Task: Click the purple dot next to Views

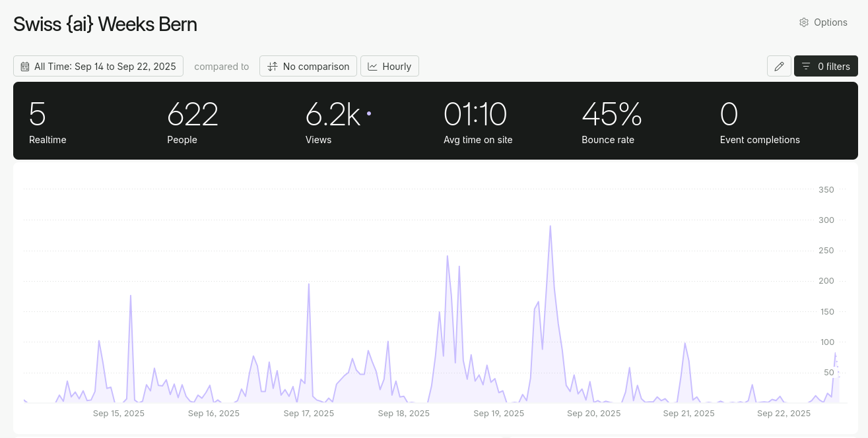Action: coord(369,113)
